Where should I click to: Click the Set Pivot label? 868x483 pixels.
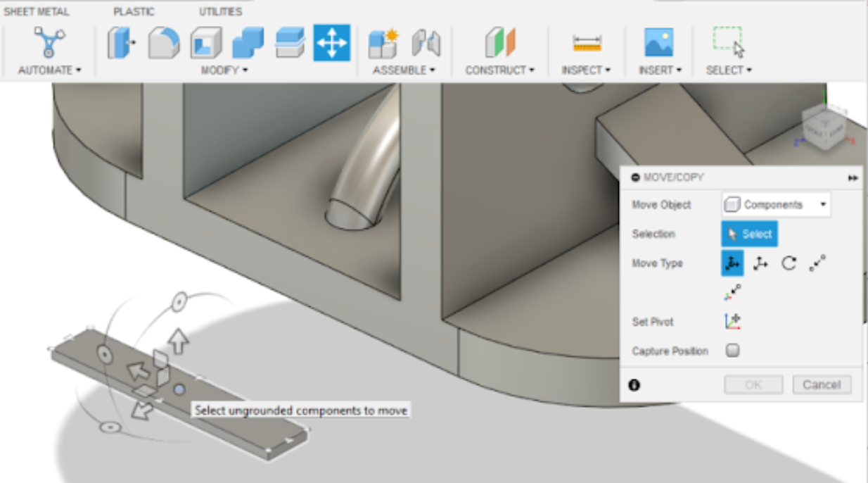(653, 322)
